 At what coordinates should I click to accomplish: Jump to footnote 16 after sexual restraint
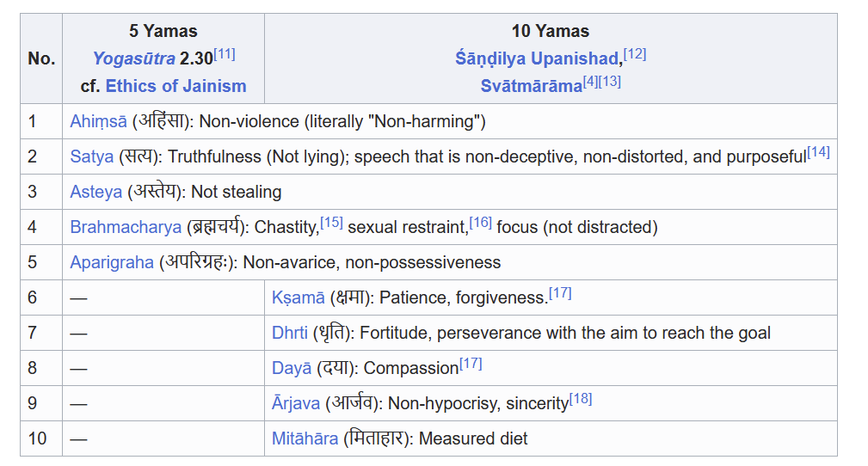point(481,223)
